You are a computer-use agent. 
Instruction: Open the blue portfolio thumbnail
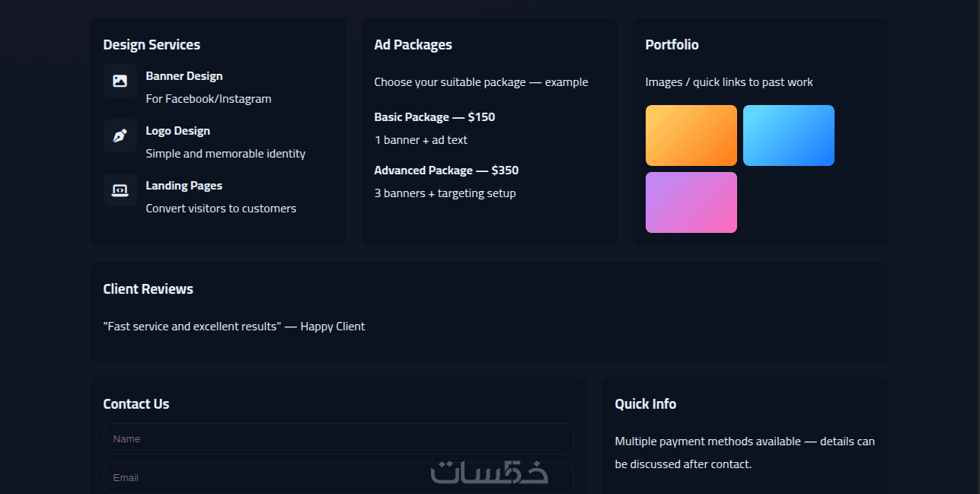788,135
